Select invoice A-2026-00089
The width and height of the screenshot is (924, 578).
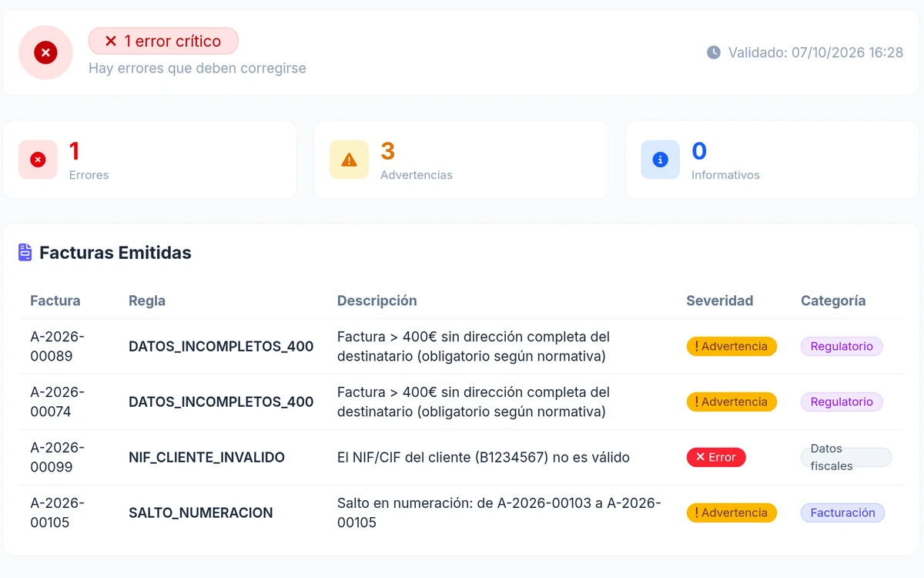click(x=57, y=347)
